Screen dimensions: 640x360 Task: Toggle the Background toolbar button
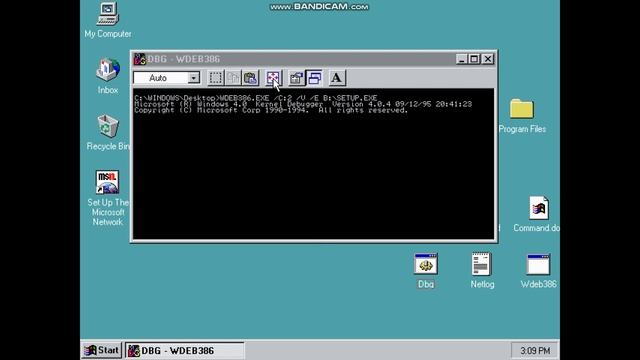click(314, 78)
